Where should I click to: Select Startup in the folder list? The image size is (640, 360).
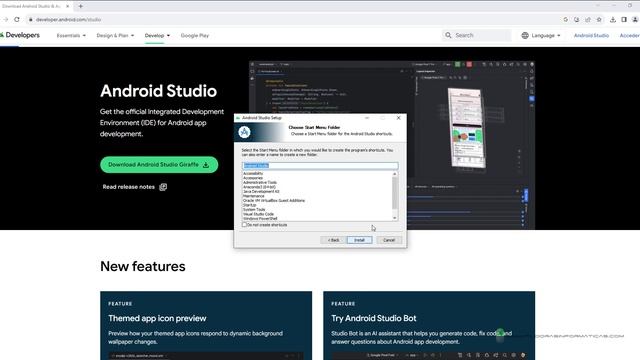[x=249, y=205]
